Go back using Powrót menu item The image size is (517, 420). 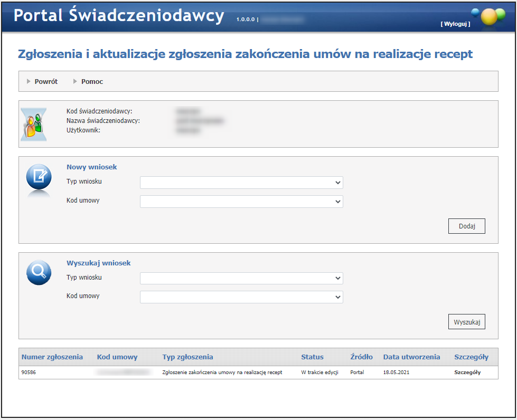point(46,82)
